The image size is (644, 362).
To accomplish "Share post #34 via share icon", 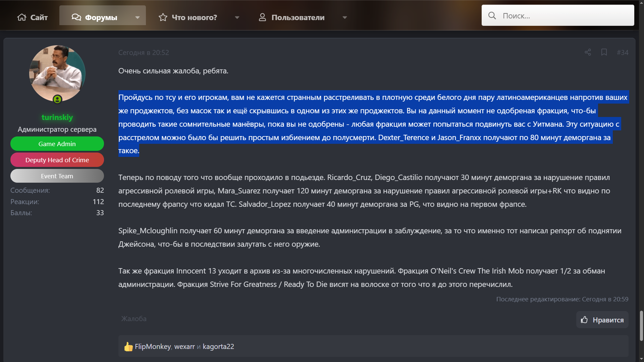I will (x=588, y=52).
